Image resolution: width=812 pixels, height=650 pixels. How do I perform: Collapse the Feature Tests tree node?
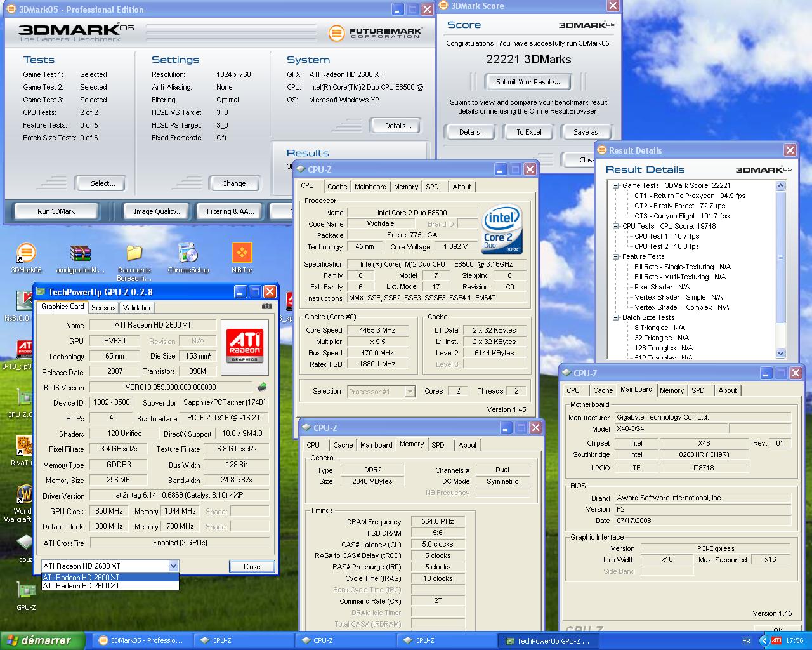point(615,256)
